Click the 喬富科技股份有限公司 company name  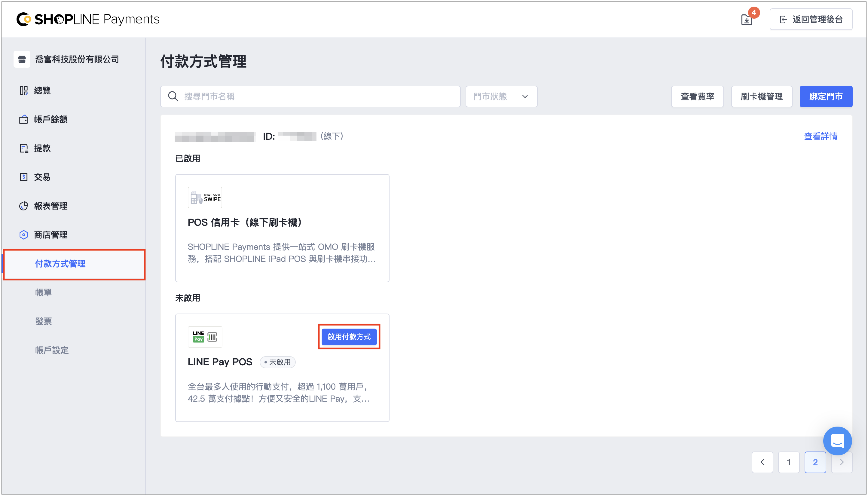pyautogui.click(x=77, y=59)
